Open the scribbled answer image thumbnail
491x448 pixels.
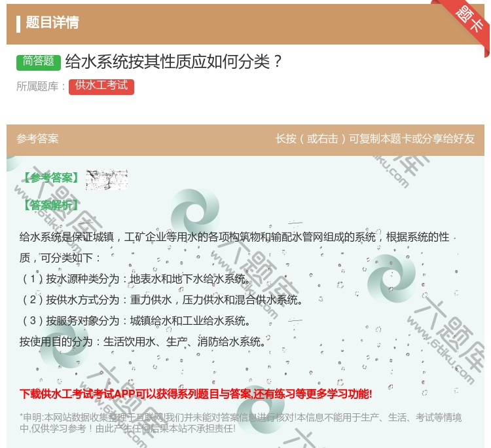[x=107, y=179]
